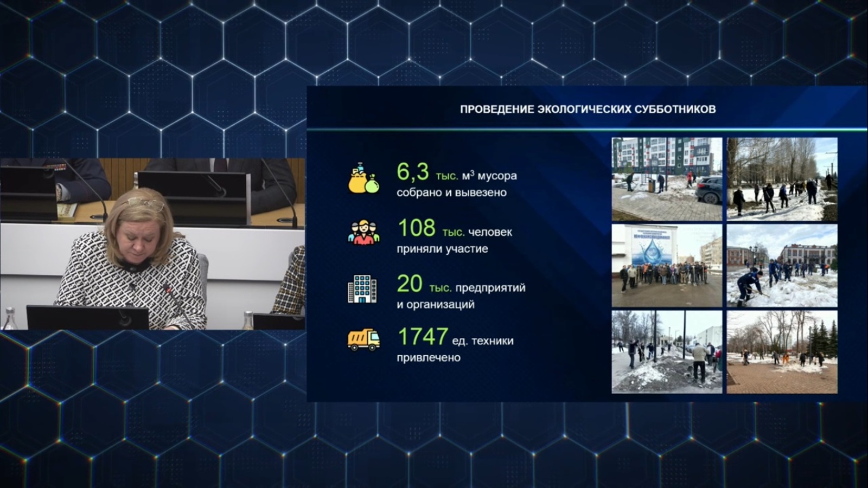The image size is (868, 488).
Task: Click the text 'собрано и вывезено'
Action: click(451, 193)
